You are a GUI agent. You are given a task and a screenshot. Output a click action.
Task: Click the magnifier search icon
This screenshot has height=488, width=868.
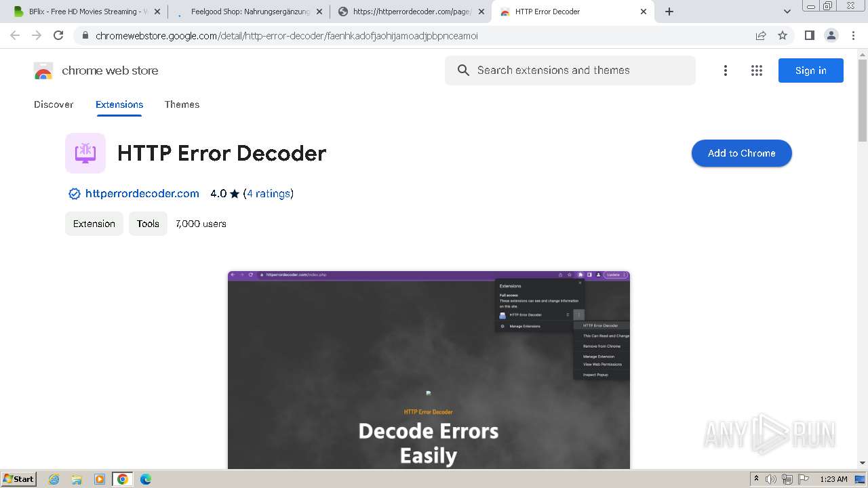(x=463, y=70)
